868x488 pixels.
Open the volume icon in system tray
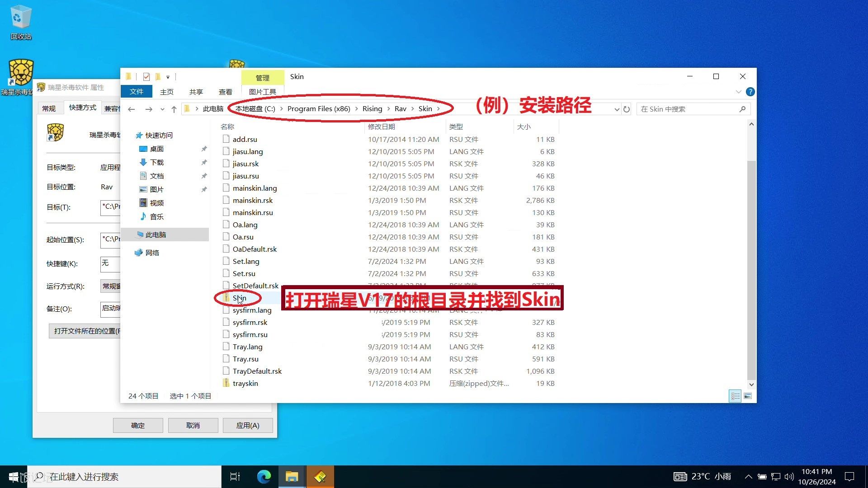(789, 477)
